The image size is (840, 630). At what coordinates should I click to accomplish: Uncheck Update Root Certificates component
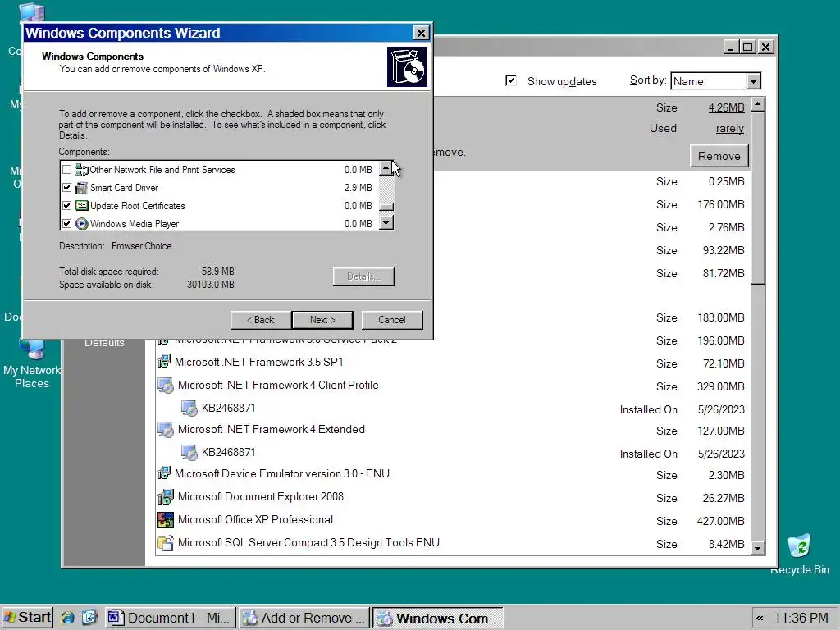click(67, 206)
